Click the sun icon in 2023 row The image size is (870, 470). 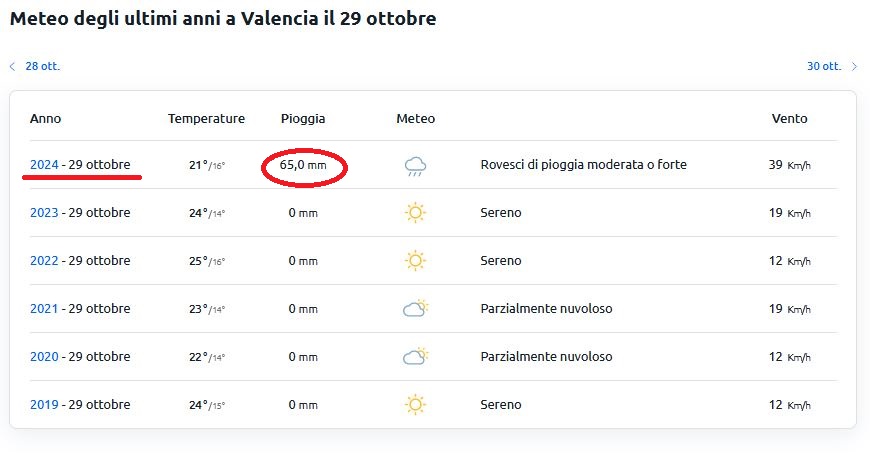(x=415, y=213)
